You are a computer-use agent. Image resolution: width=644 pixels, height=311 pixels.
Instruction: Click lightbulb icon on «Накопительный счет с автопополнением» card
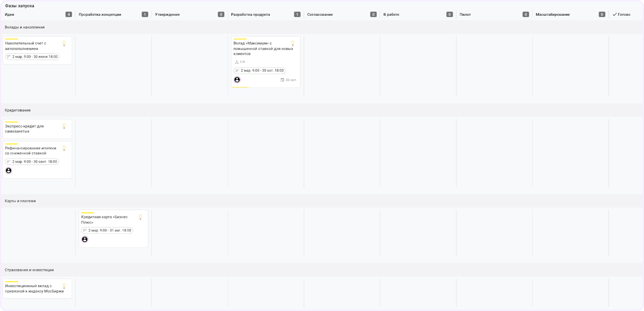[64, 43]
